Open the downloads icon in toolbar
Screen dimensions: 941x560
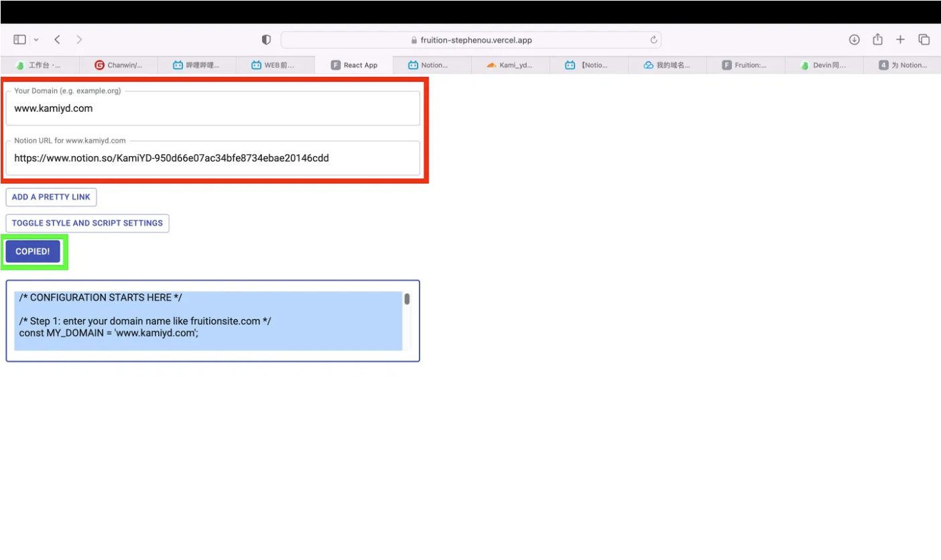click(854, 40)
